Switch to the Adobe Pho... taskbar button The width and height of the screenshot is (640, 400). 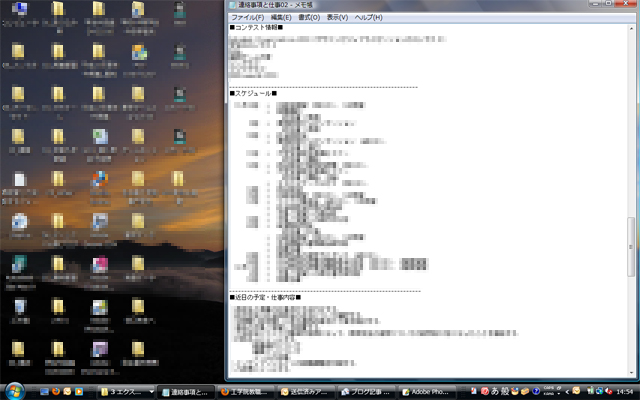[x=427, y=392]
